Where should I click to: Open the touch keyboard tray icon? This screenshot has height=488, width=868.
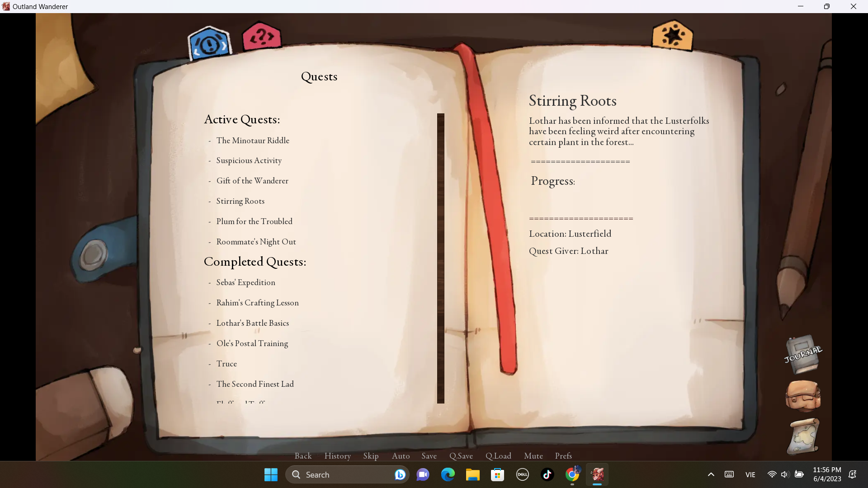pos(729,474)
